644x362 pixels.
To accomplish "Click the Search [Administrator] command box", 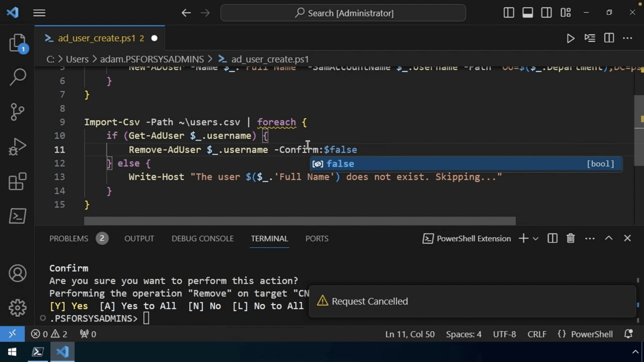I will pos(343,13).
